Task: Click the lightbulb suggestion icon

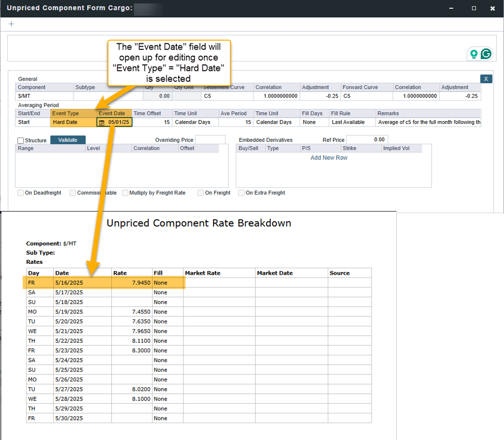Action: point(473,54)
